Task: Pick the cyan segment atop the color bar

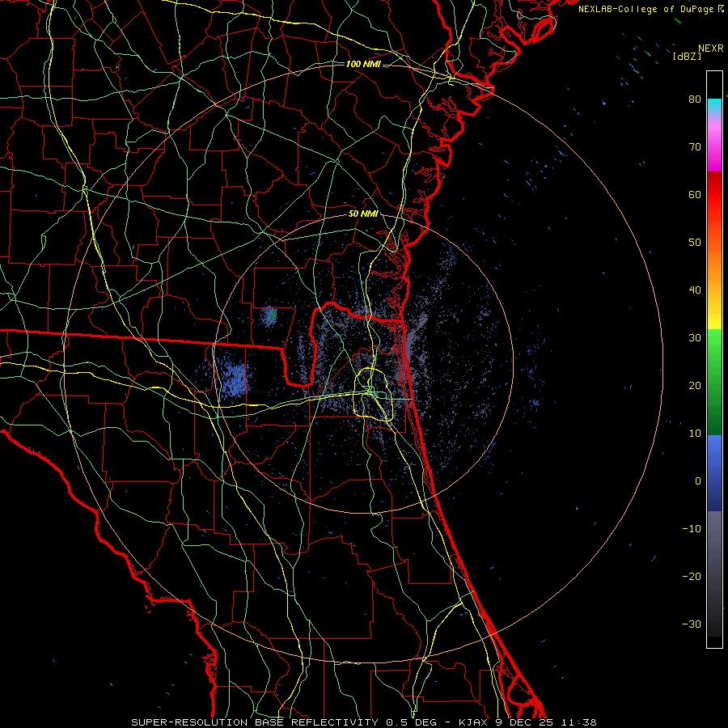Action: (714, 108)
